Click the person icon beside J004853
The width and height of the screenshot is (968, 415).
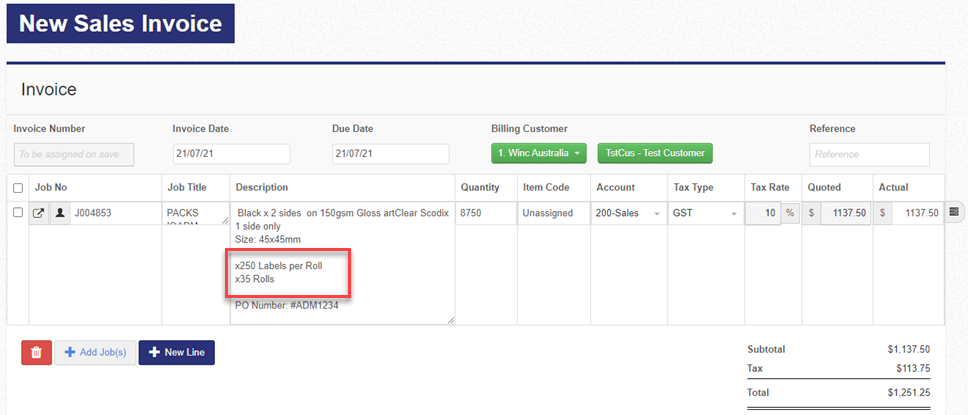60,213
